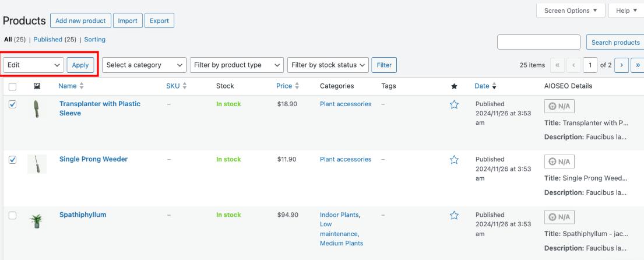This screenshot has height=260, width=644.
Task: Jump to last page of products
Action: (638, 65)
